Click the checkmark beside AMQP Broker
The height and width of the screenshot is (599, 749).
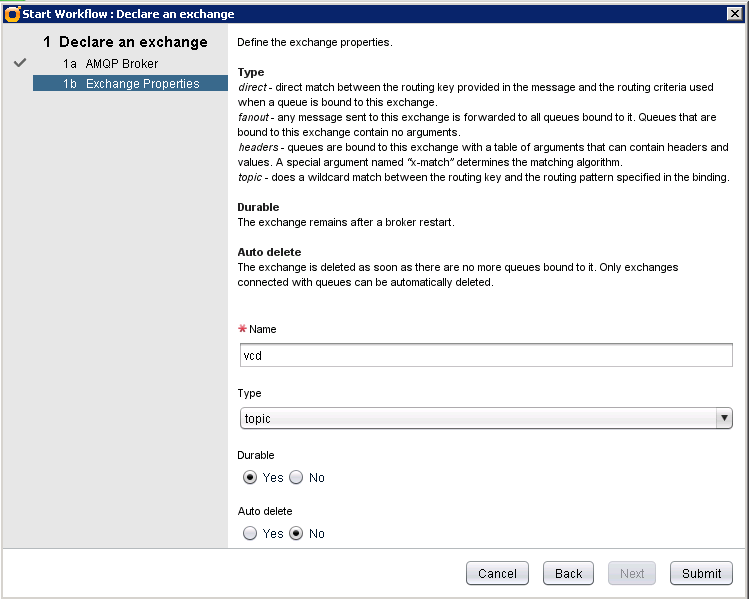click(x=20, y=63)
